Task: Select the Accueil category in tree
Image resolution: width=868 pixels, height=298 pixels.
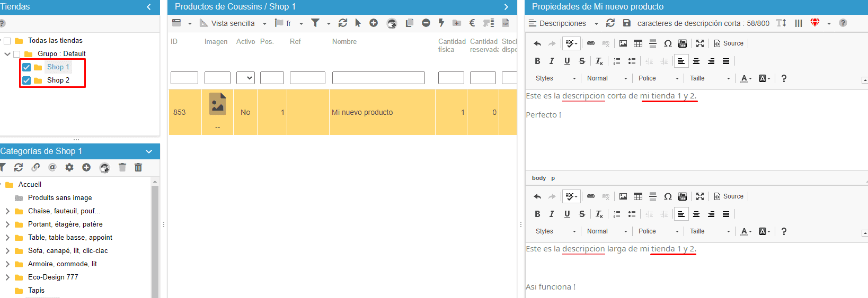Action: [30, 185]
